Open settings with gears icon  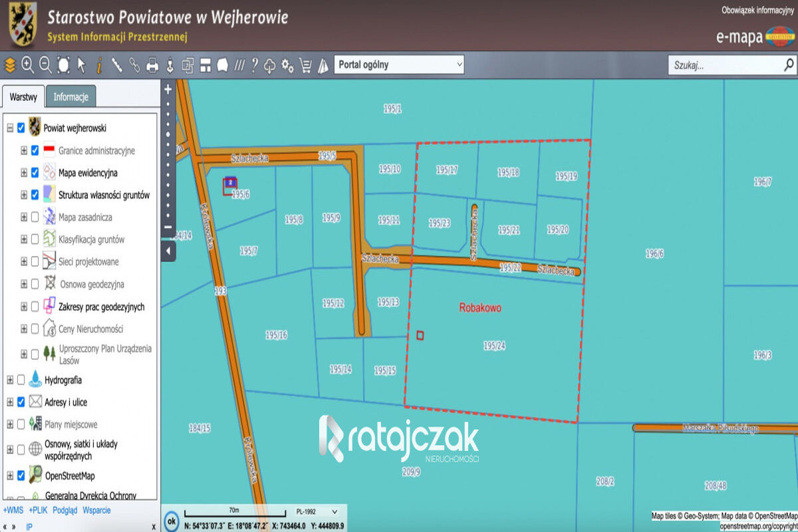(x=288, y=65)
